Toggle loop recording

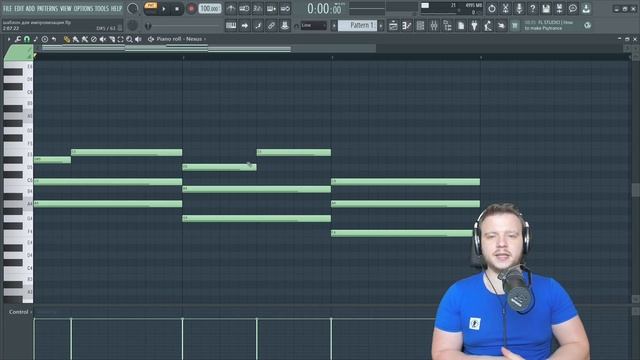[285, 9]
